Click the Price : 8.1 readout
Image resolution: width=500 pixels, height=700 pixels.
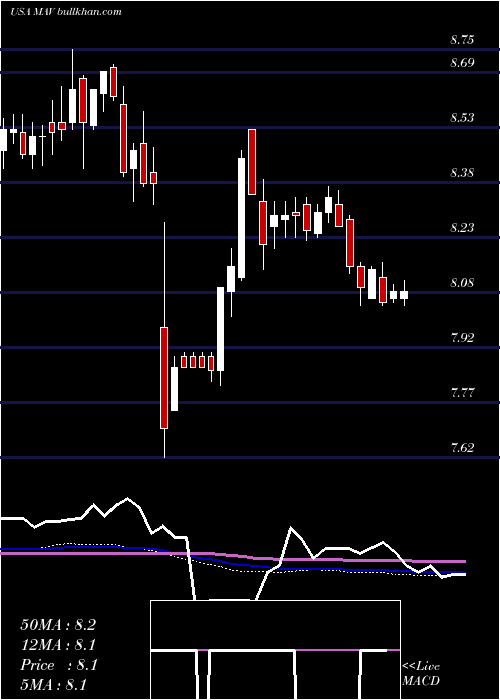[58, 665]
